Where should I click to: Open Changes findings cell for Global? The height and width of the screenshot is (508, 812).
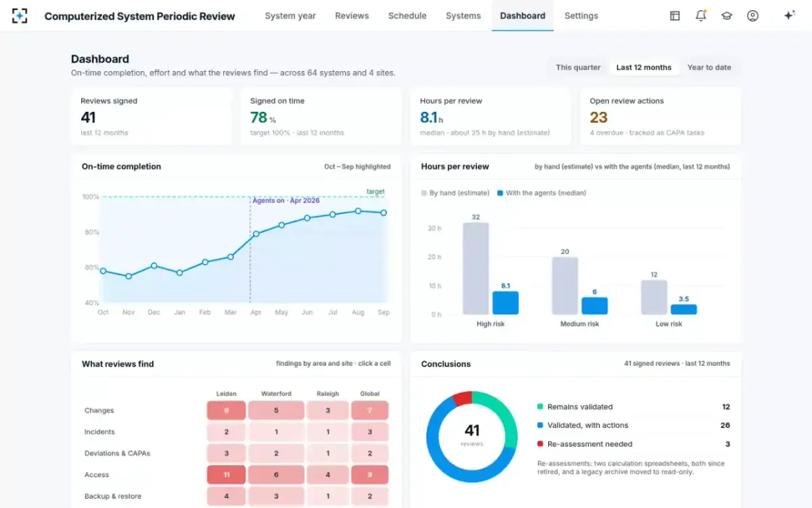[x=369, y=410]
